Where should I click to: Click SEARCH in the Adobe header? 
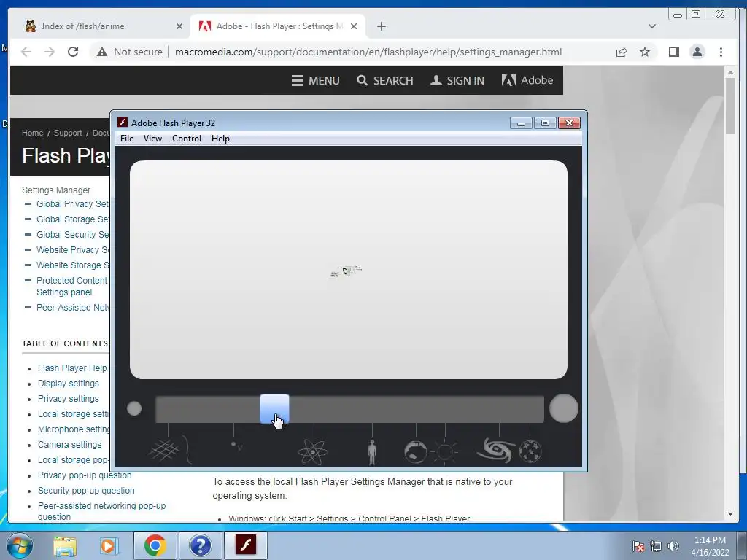(x=385, y=80)
